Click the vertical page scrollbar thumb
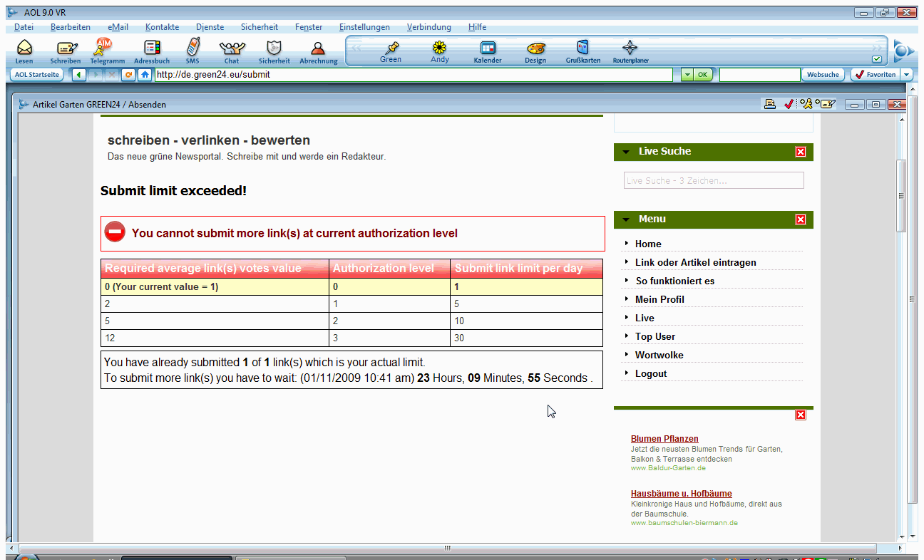The height and width of the screenshot is (560, 924). [901, 196]
